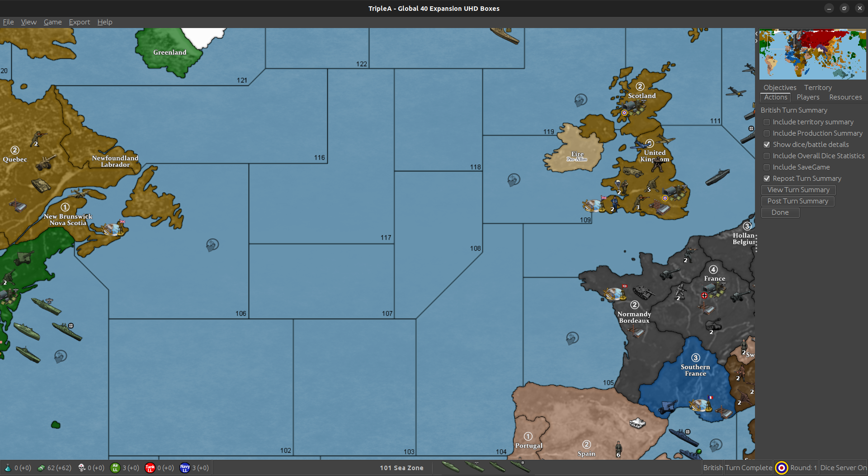Click the Turn Complete status label
868x476 pixels.
point(749,468)
